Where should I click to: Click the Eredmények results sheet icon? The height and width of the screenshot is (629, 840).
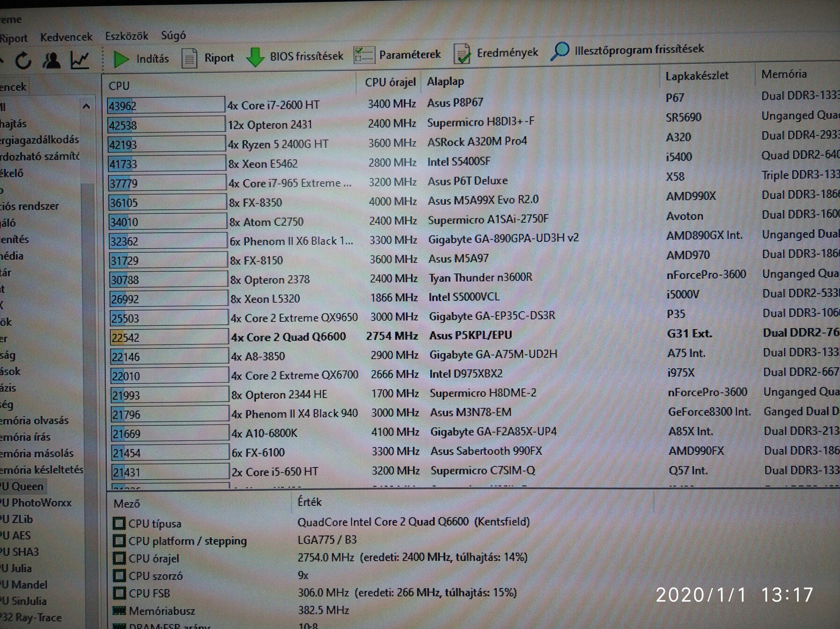click(462, 53)
